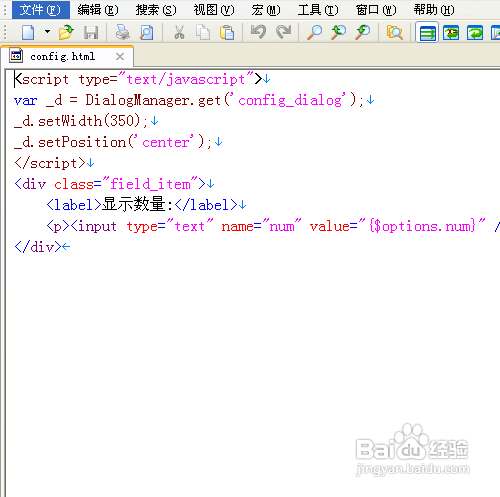Click the HTML file icon on config.html tab
This screenshot has height=497, width=500.
point(16,55)
